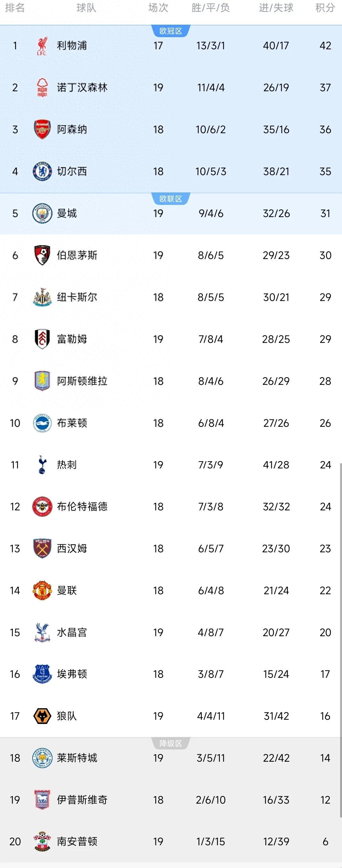342x868 pixels.
Task: Click the Manchester United crest
Action: coord(42,590)
